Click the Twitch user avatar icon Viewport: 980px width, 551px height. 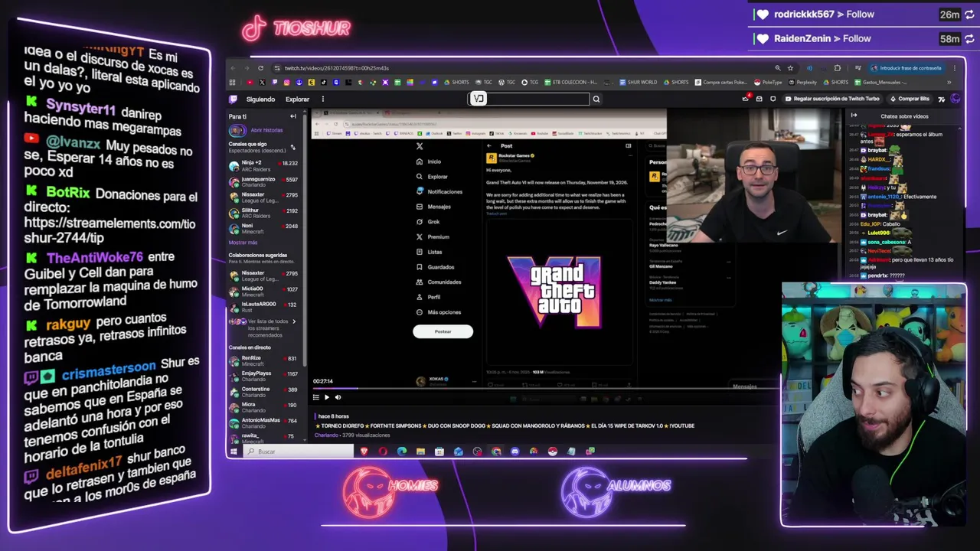[x=955, y=99]
